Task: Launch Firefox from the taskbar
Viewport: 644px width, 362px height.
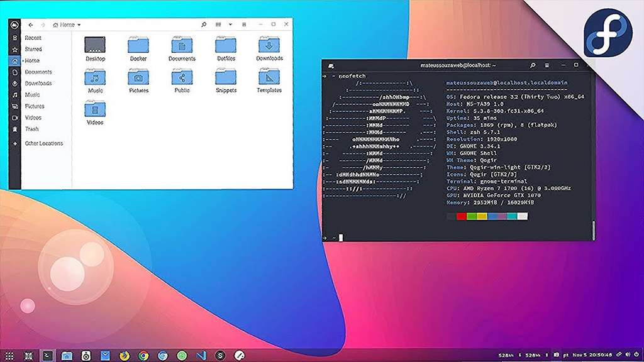Action: (124, 356)
